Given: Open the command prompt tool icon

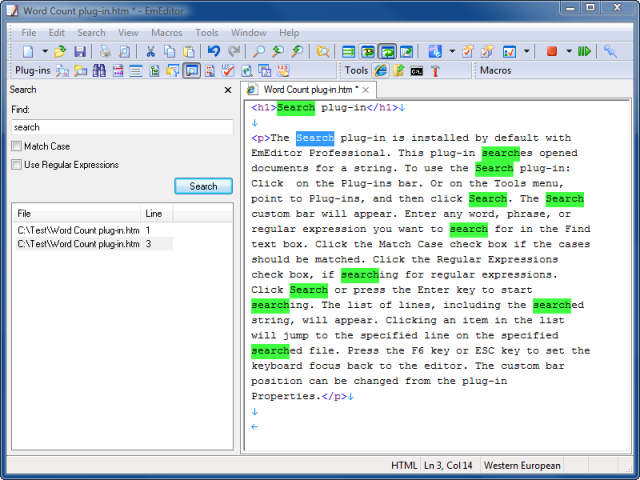Looking at the screenshot, I should (x=417, y=71).
